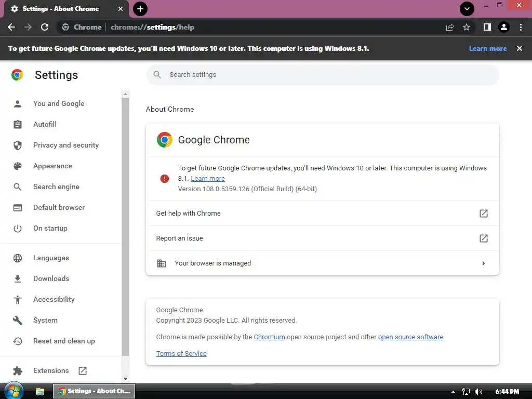Dismiss the Windows update infobar
This screenshot has width=532, height=399.
click(x=520, y=48)
